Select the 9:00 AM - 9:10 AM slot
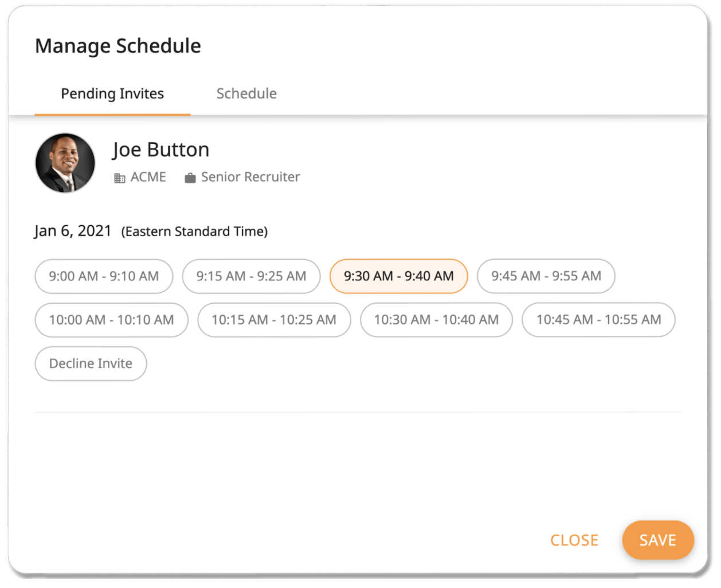 click(x=104, y=276)
